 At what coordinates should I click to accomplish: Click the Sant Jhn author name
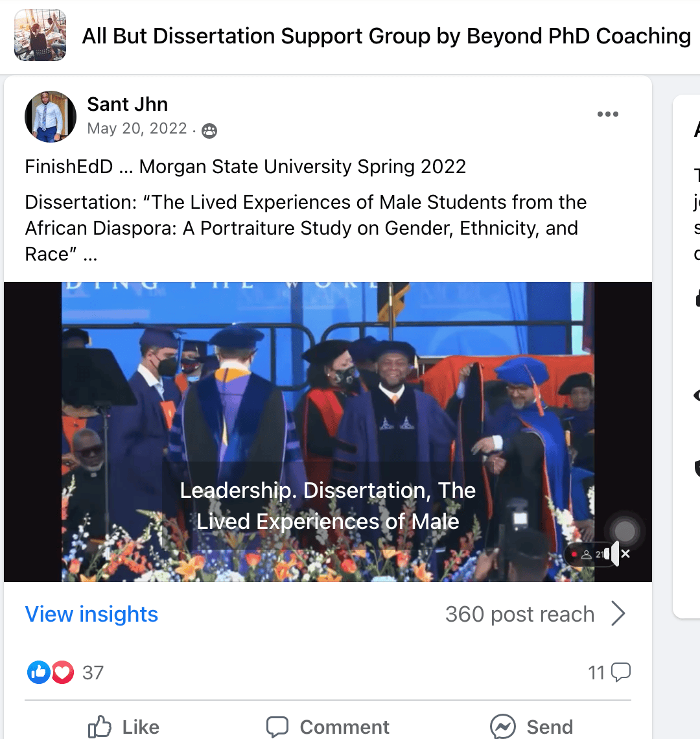click(x=128, y=104)
